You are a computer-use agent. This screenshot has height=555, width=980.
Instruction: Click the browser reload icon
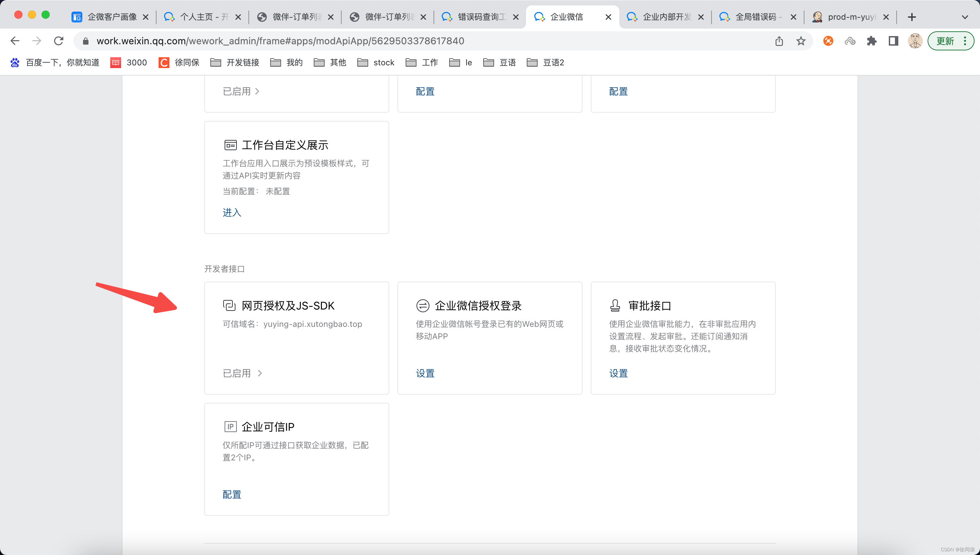(x=58, y=41)
